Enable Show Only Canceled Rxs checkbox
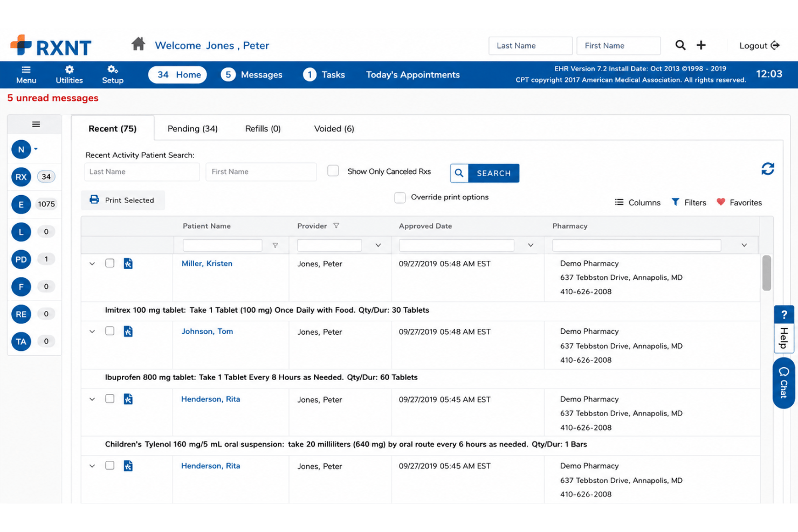This screenshot has width=798, height=532. (x=333, y=171)
